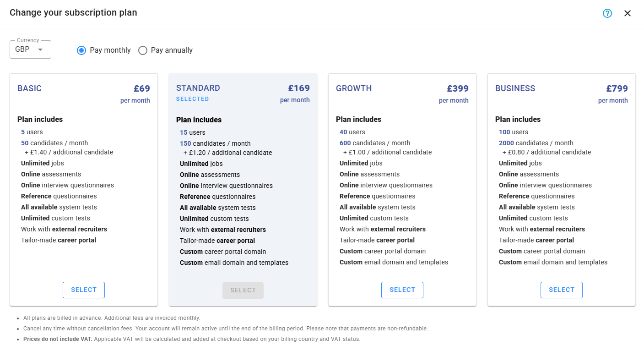The width and height of the screenshot is (644, 351).
Task: Click the GROWTH plan title
Action: coord(354,88)
